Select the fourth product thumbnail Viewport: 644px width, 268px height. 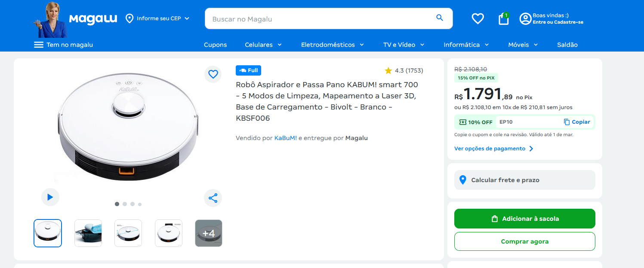click(169, 233)
